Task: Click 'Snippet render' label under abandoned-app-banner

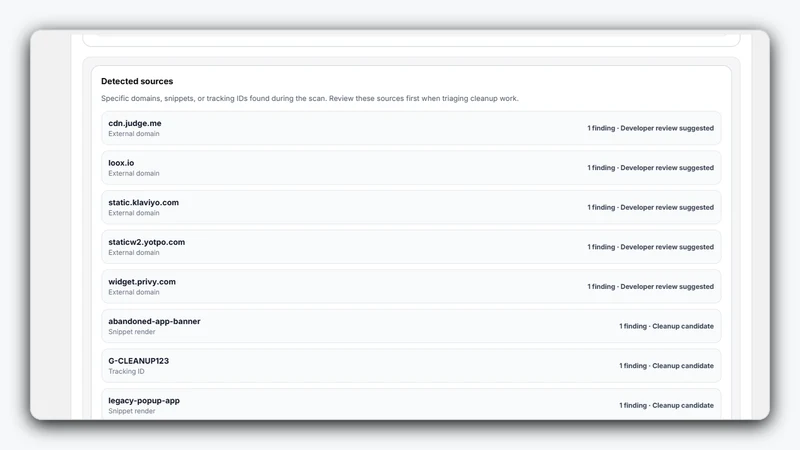Action: (x=132, y=332)
